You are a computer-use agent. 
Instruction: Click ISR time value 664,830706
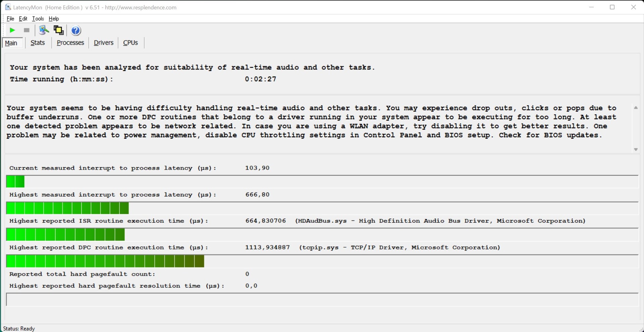266,221
